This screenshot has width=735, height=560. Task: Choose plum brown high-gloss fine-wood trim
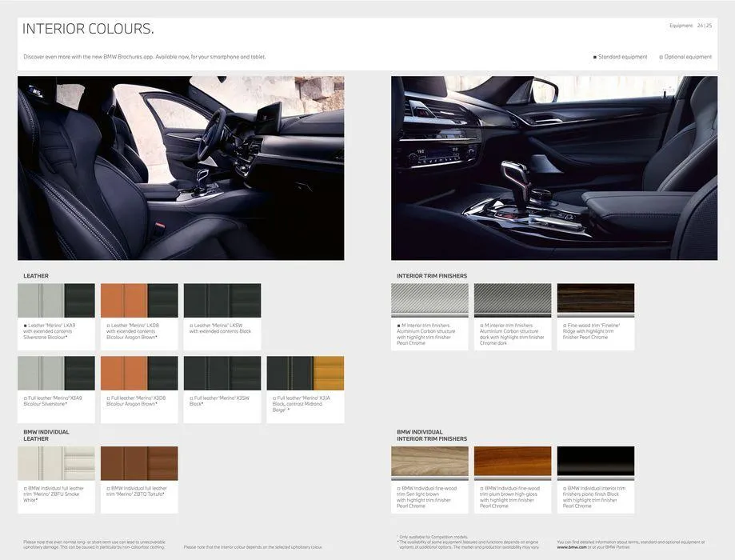pyautogui.click(x=513, y=463)
